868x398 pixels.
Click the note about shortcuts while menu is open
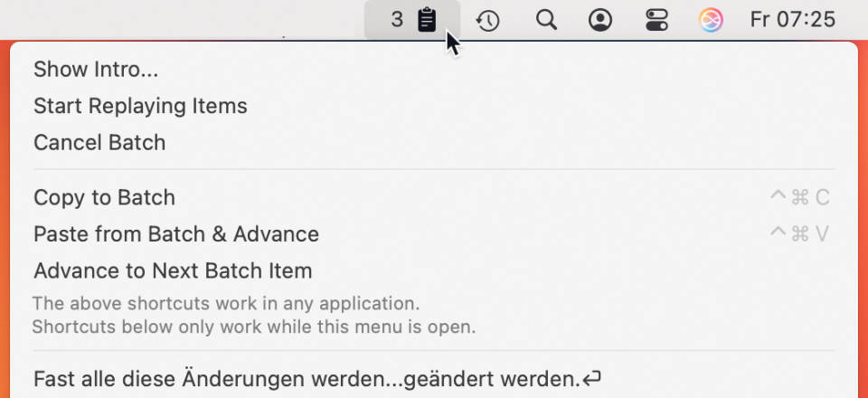tap(254, 327)
